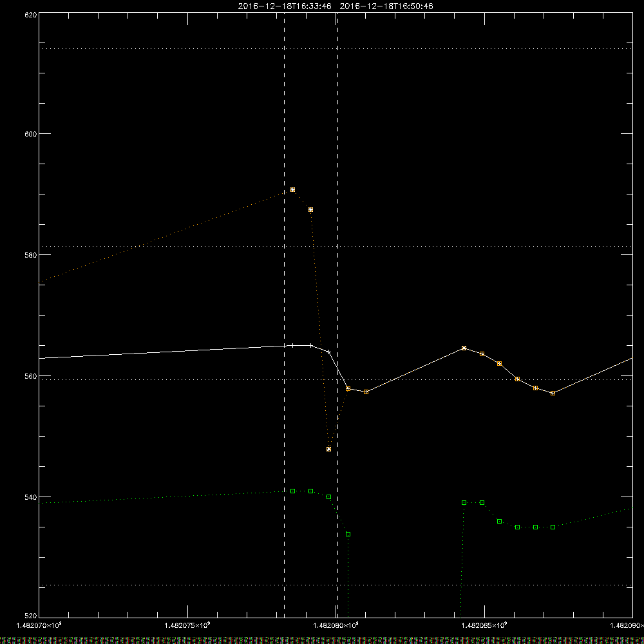The image size is (644, 644).
Task: Click the 580 y-axis label
Action: click(x=31, y=255)
